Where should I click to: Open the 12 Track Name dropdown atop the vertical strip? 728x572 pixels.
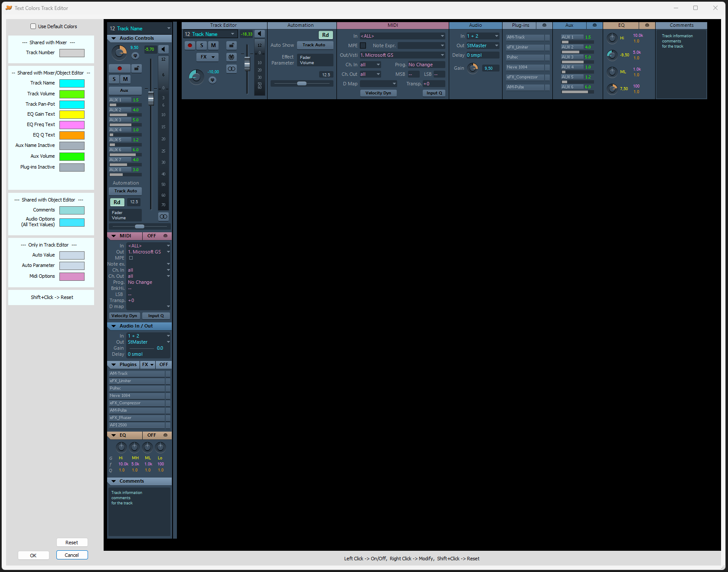click(140, 29)
